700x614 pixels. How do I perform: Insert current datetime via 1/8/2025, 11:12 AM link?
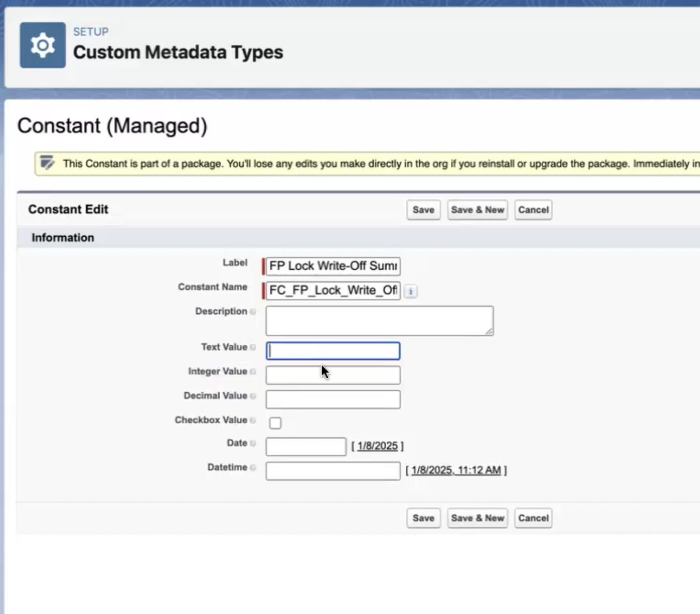coord(456,470)
